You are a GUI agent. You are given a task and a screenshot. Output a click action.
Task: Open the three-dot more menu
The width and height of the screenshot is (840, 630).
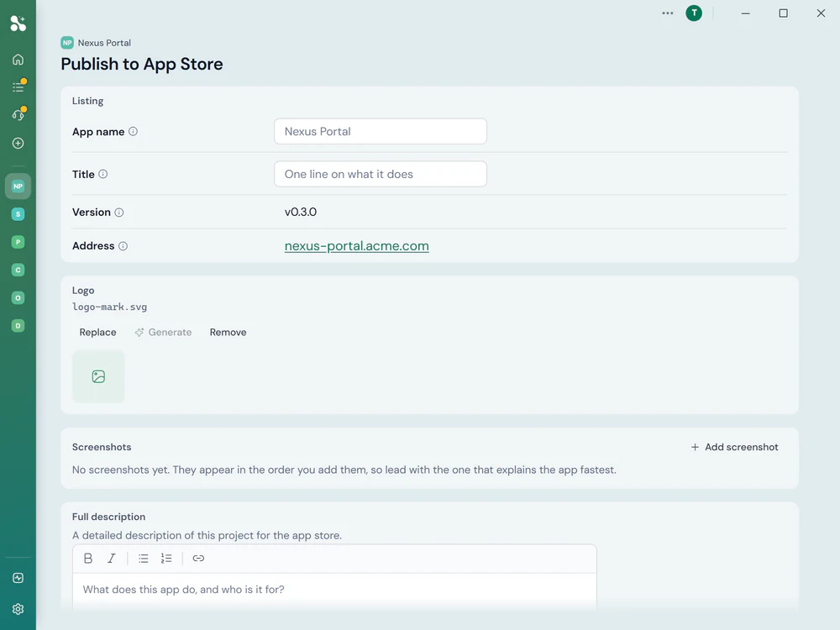point(668,13)
